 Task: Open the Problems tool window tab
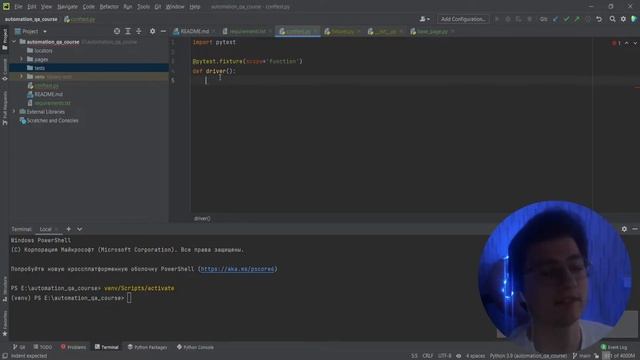[73, 347]
